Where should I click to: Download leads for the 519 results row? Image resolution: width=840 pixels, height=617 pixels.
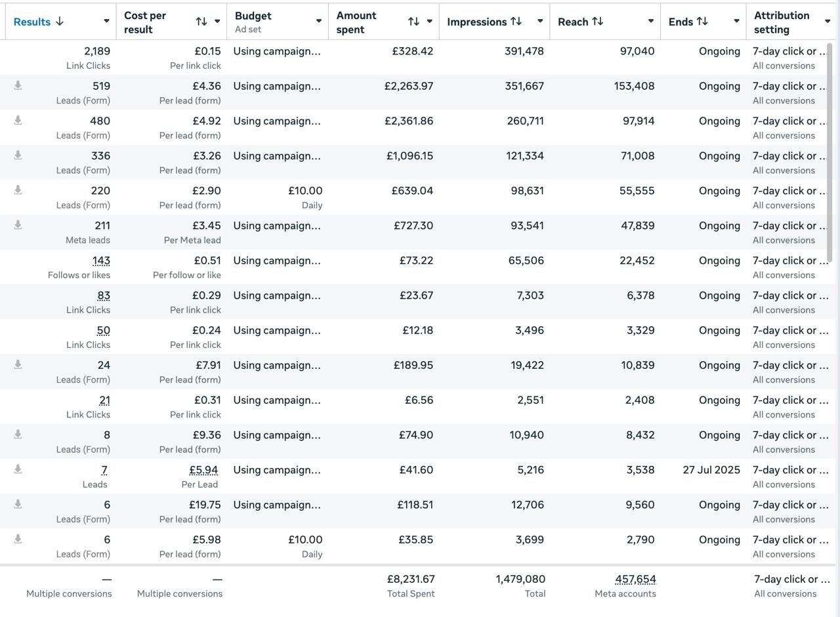pyautogui.click(x=18, y=85)
